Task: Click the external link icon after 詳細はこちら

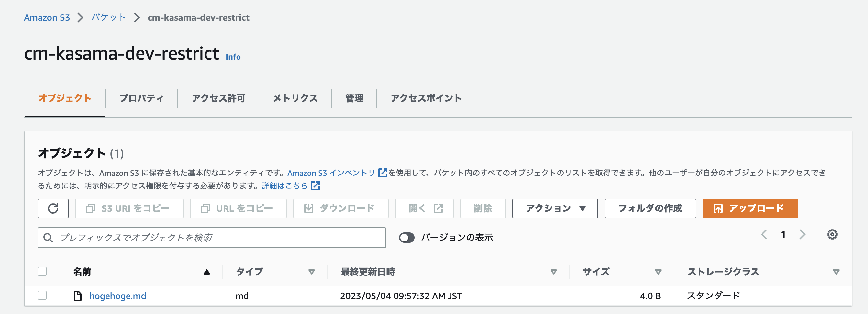Action: point(315,185)
